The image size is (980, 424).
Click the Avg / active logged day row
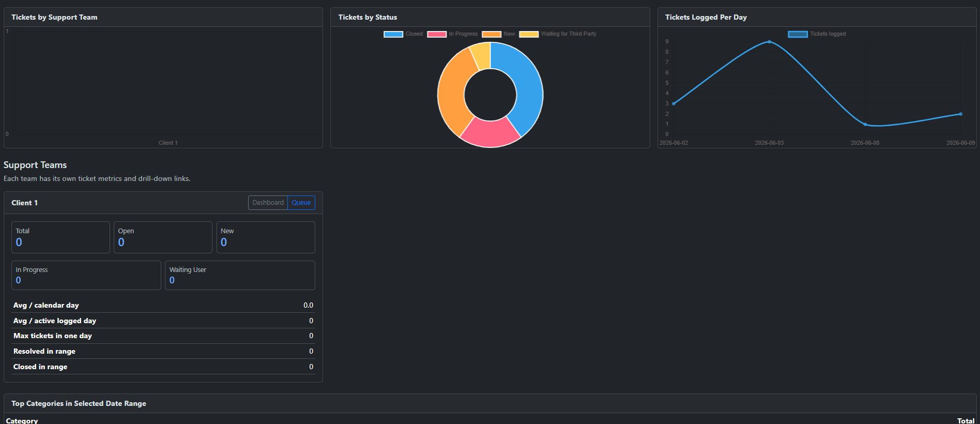pyautogui.click(x=163, y=321)
